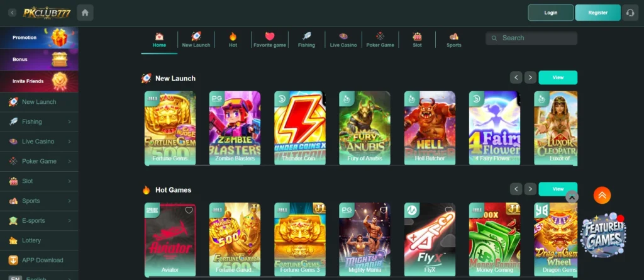644x280 pixels.
Task: Click the E-sports icon in sidebar
Action: tap(13, 220)
